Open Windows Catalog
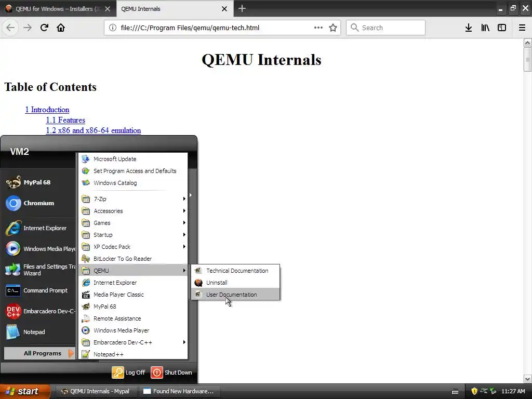This screenshot has width=532, height=399. pos(133,183)
